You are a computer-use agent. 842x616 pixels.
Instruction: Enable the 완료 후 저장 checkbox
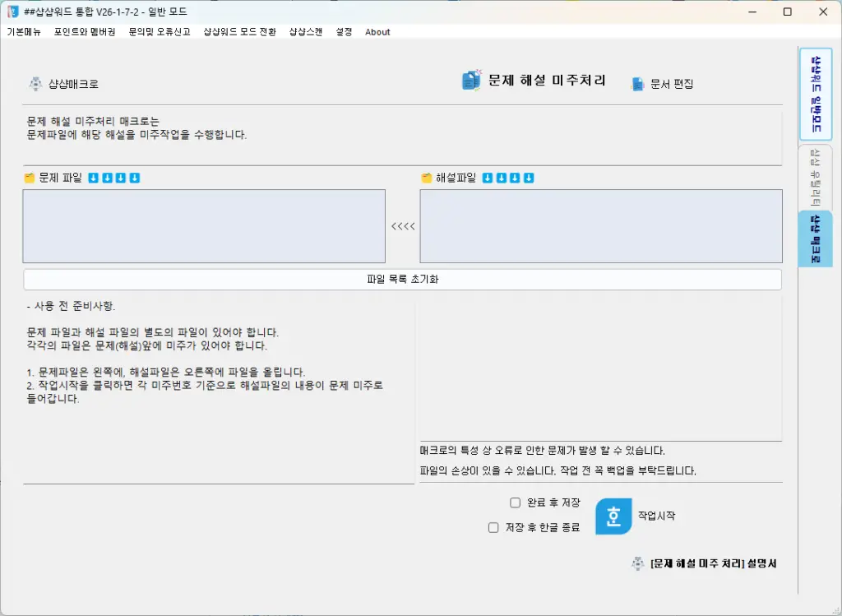515,502
